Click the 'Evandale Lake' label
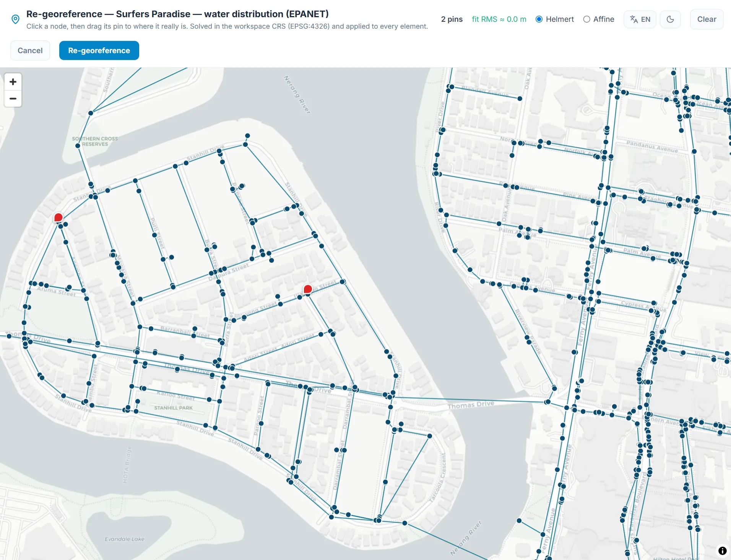The height and width of the screenshot is (560, 731). (x=125, y=539)
